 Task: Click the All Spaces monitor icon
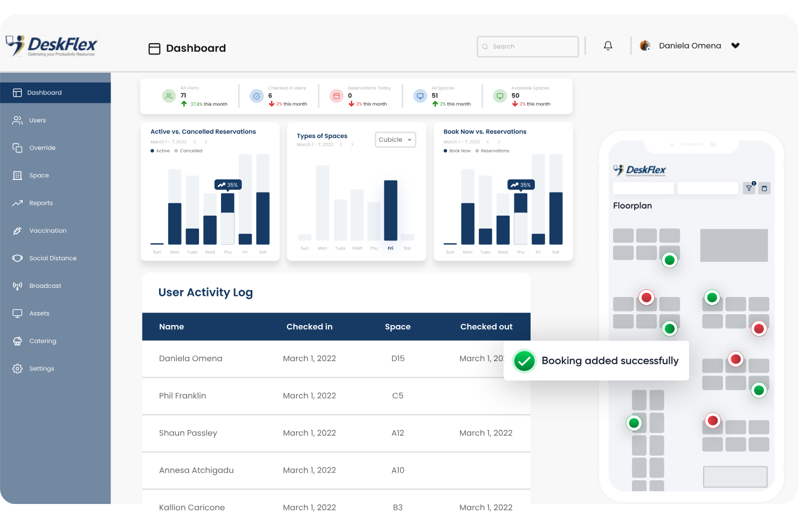(x=420, y=96)
